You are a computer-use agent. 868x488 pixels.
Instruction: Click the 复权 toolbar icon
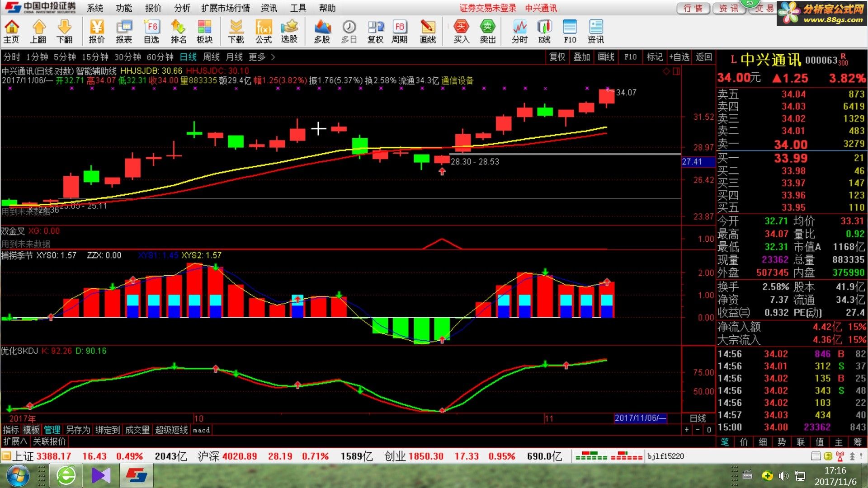point(375,32)
